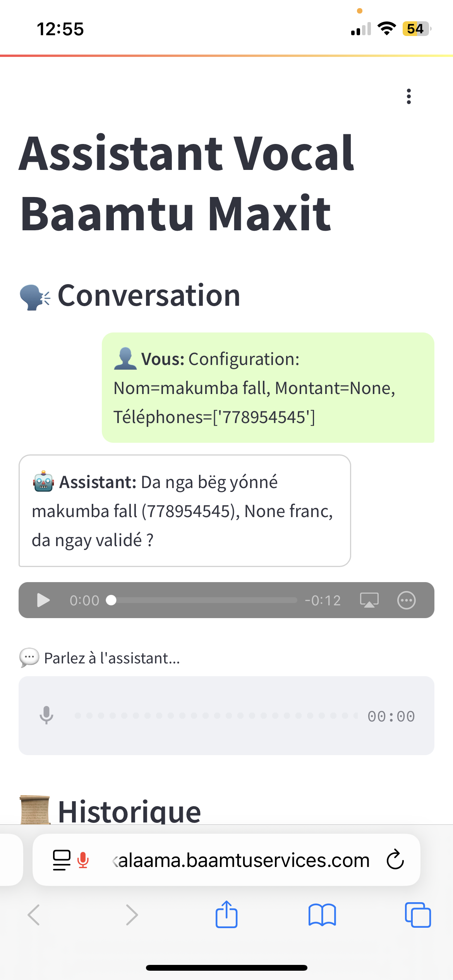Show all open Safari tabs
The image size is (453, 980).
tap(417, 915)
